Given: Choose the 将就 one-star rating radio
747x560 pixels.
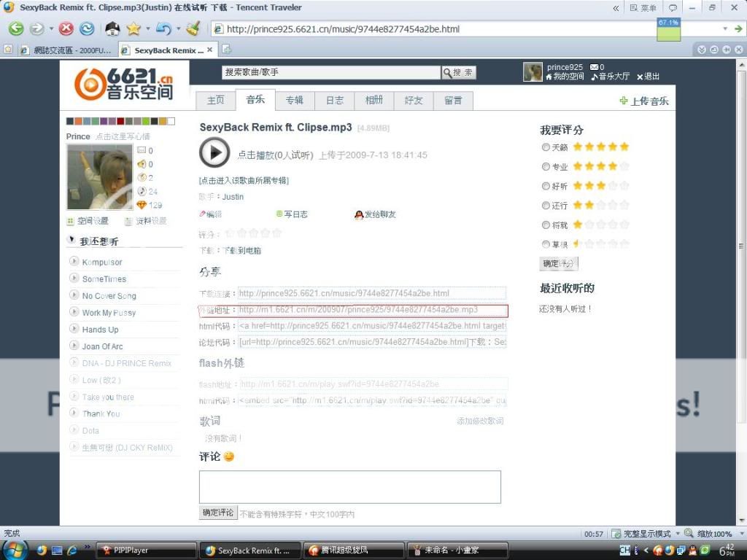Looking at the screenshot, I should point(546,225).
